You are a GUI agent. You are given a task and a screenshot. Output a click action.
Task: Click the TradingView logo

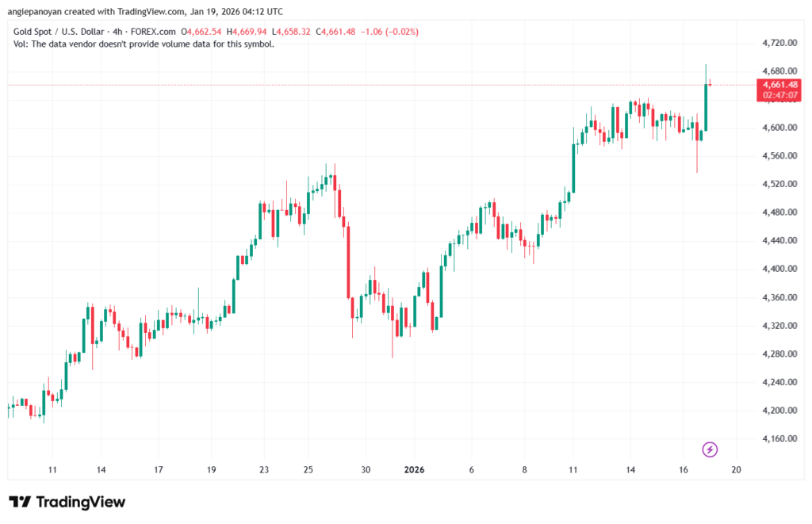click(67, 502)
